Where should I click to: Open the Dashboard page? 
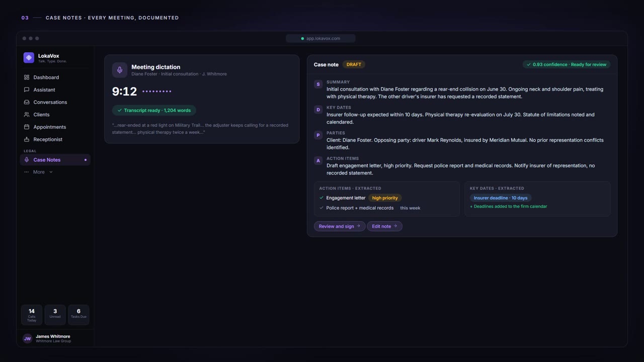point(55,77)
